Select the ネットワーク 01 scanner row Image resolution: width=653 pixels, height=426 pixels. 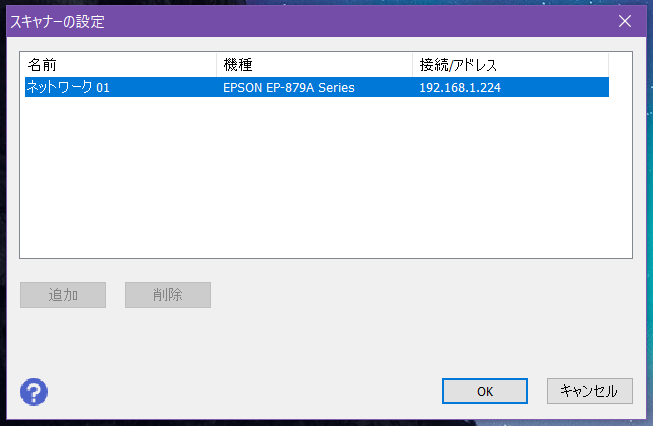[317, 87]
